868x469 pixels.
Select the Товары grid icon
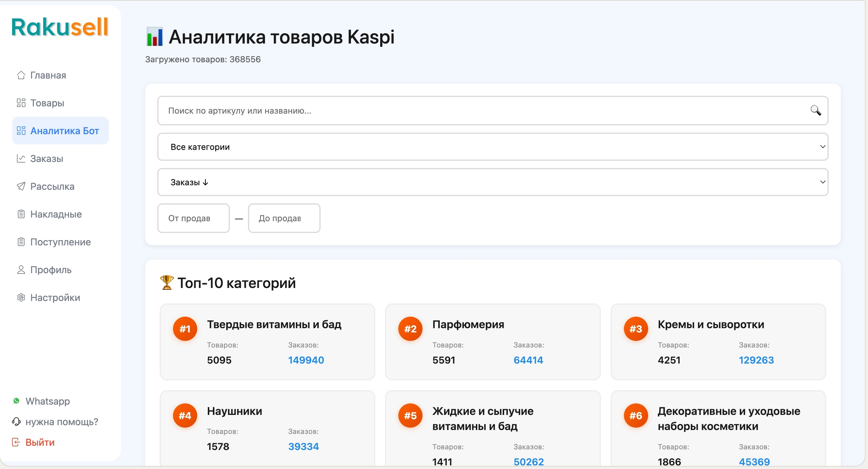[x=21, y=103]
